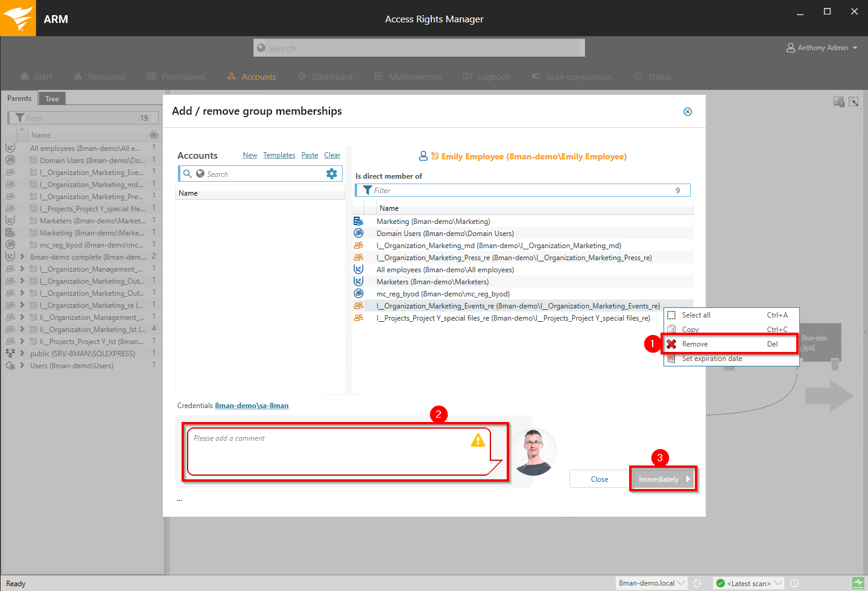This screenshot has height=591, width=868.
Task: Expand the public (SRV-8MAN\SQLEXPRESS) tree node
Action: pyautogui.click(x=22, y=353)
